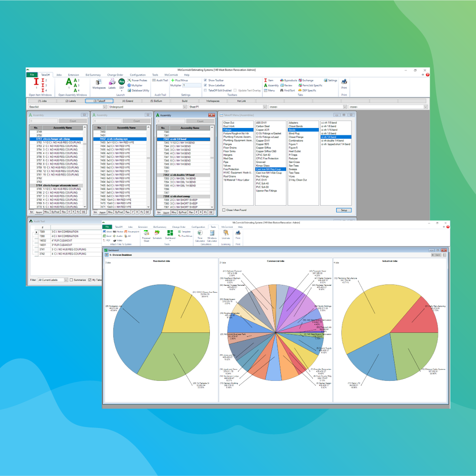Open the Change Order ribbon tab
The height and width of the screenshot is (476, 476).
[x=115, y=75]
